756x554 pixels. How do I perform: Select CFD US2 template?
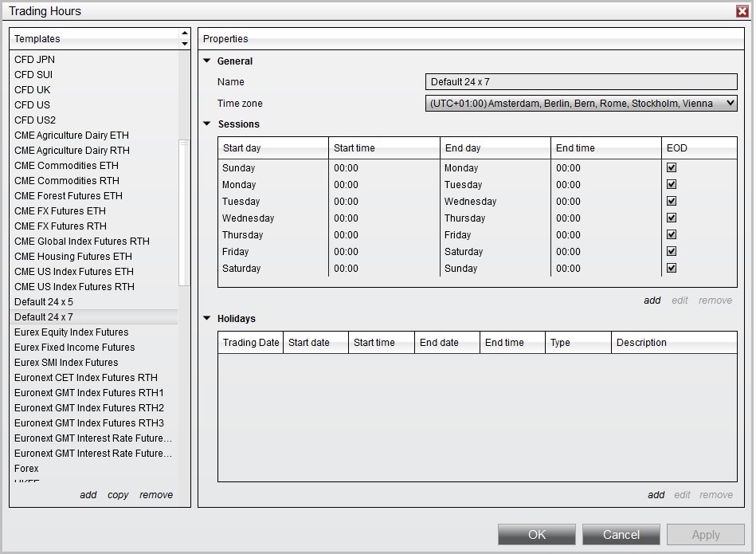[x=93, y=120]
